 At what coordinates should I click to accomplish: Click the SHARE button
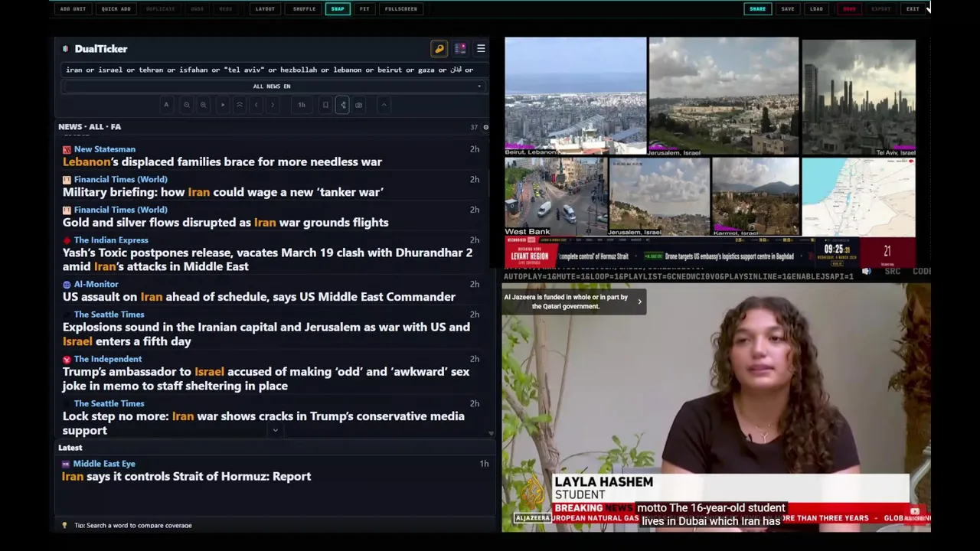757,9
